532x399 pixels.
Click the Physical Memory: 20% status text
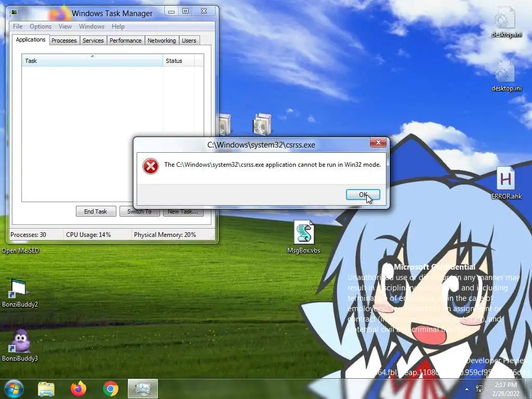(165, 235)
